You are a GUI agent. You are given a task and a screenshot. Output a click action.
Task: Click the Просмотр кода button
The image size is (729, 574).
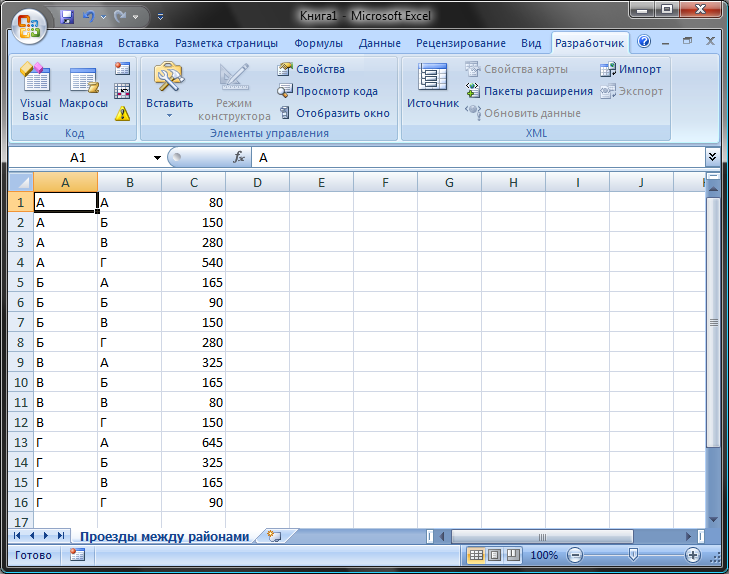coord(327,91)
